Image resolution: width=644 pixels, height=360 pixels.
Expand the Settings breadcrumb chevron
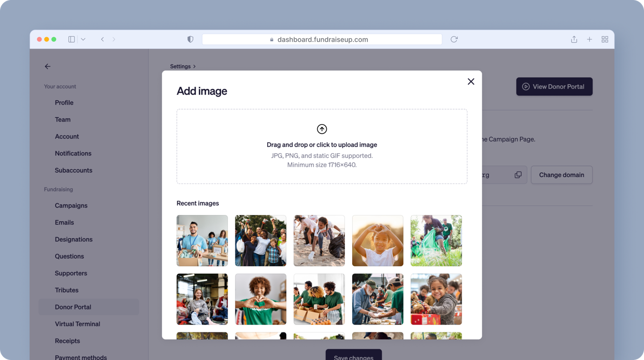194,66
